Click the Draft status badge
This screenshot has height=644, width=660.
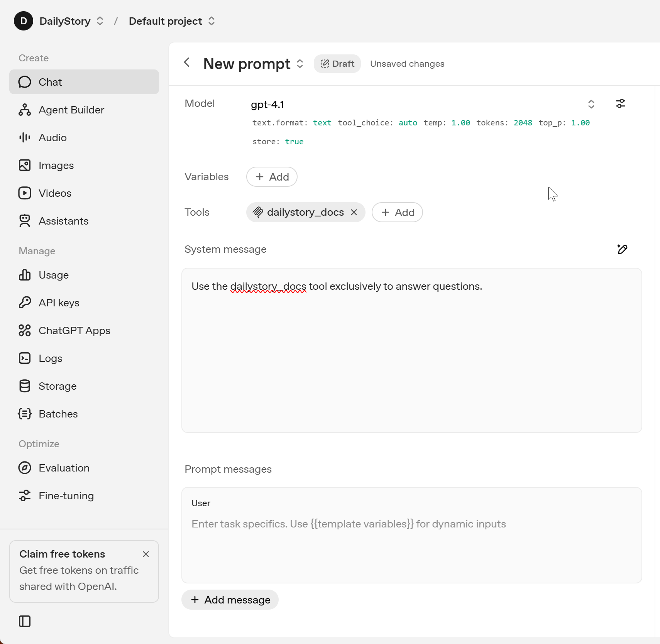point(337,64)
